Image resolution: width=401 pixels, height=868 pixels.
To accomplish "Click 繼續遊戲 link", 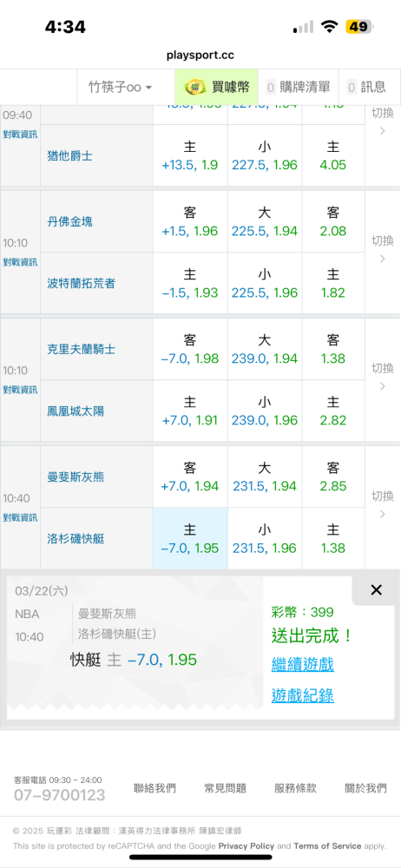I will 302,664.
